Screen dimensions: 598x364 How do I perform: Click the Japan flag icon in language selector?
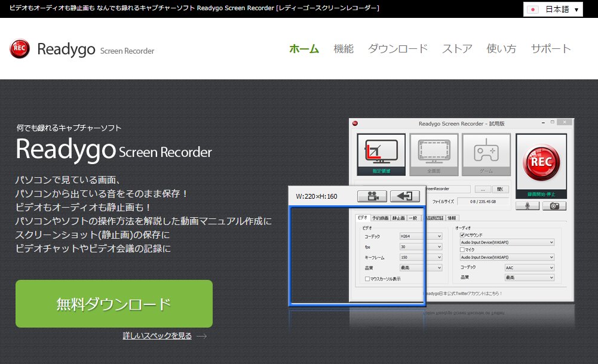533,10
